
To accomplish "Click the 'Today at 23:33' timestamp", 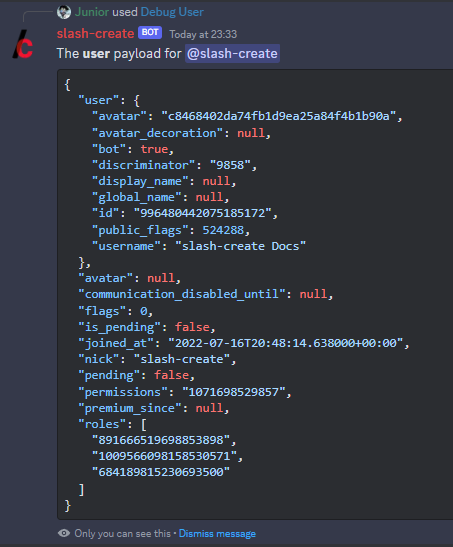I will point(203,34).
